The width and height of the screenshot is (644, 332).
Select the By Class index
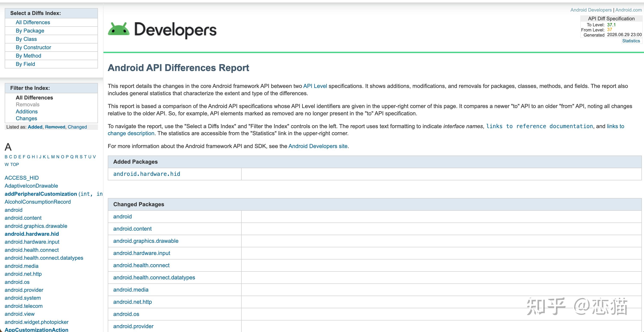tap(26, 39)
